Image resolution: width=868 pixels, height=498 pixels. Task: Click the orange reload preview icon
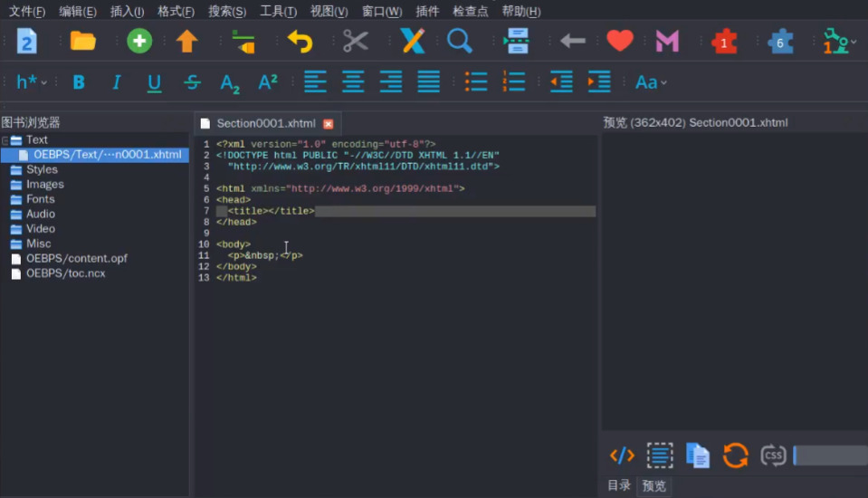point(735,455)
